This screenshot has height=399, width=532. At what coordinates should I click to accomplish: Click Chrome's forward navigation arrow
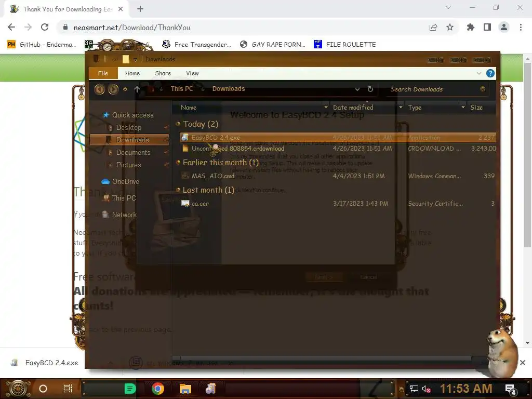point(28,27)
